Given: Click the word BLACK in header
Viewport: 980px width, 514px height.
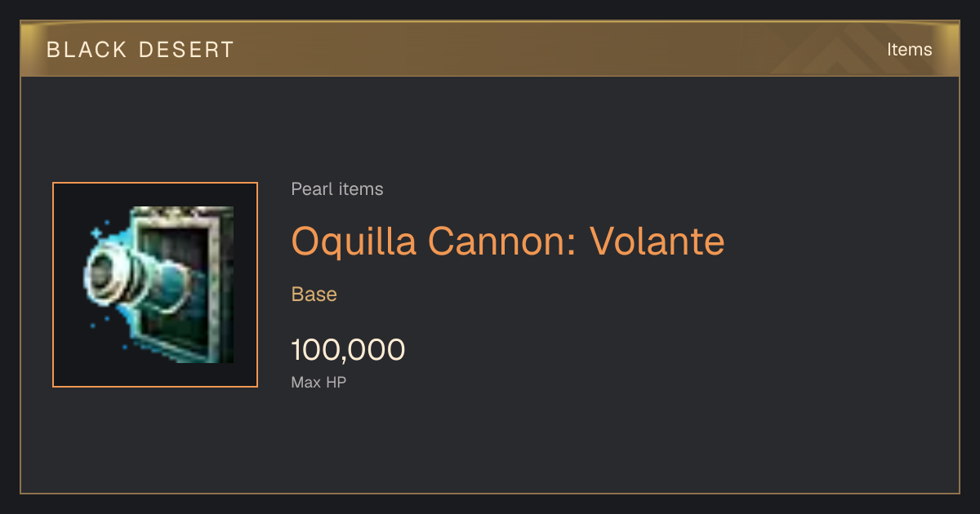Looking at the screenshot, I should click(87, 50).
